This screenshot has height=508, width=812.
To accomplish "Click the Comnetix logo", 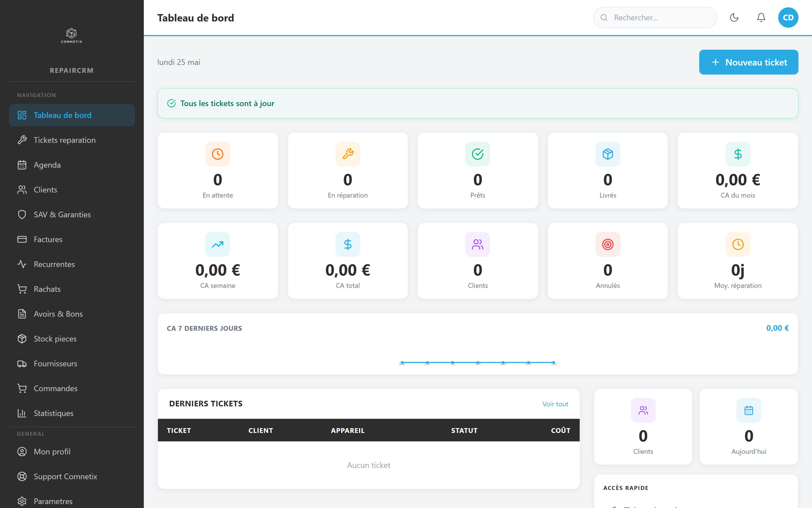I will click(71, 36).
